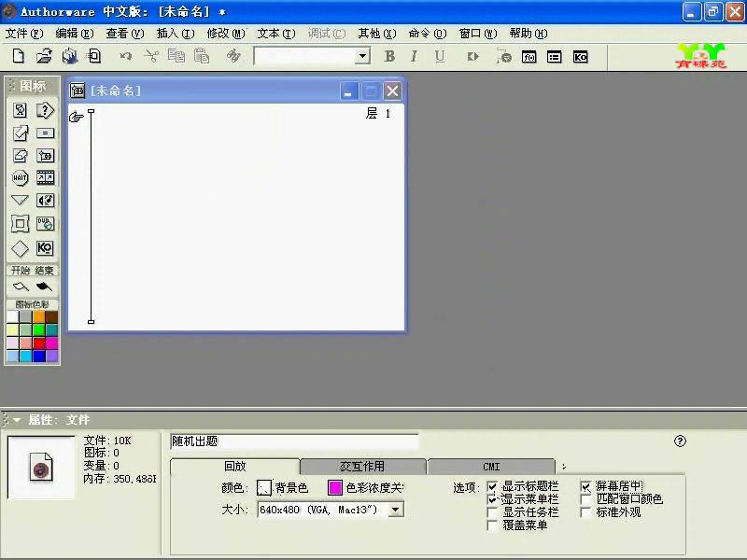Open the 插入(I) menu
This screenshot has width=747, height=560.
pyautogui.click(x=176, y=34)
